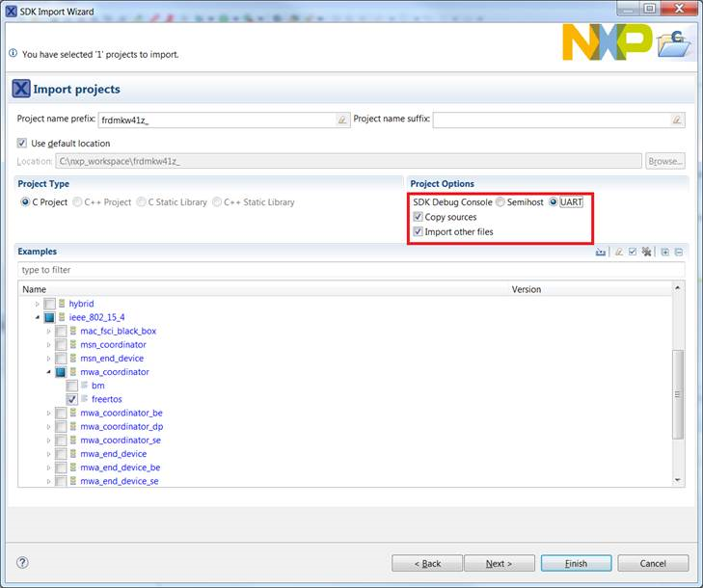The image size is (703, 588).
Task: Click the mac_fsci_black_box folder icon
Action: [73, 331]
